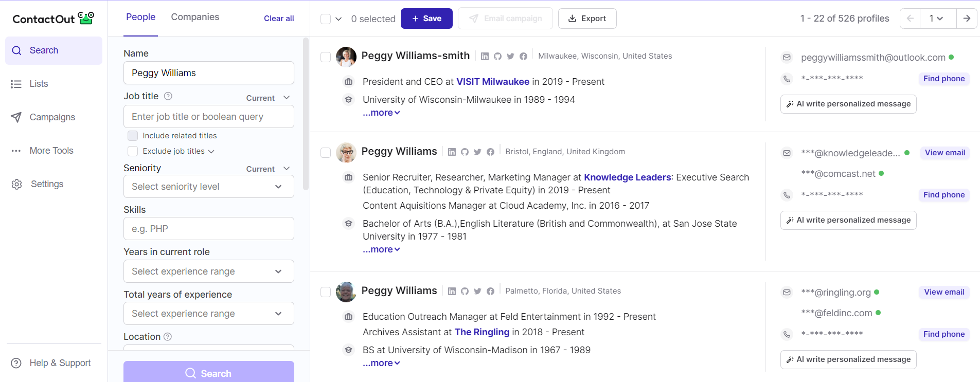
Task: Click Facebook icon next to Peggy Williams-smith
Action: (x=523, y=57)
